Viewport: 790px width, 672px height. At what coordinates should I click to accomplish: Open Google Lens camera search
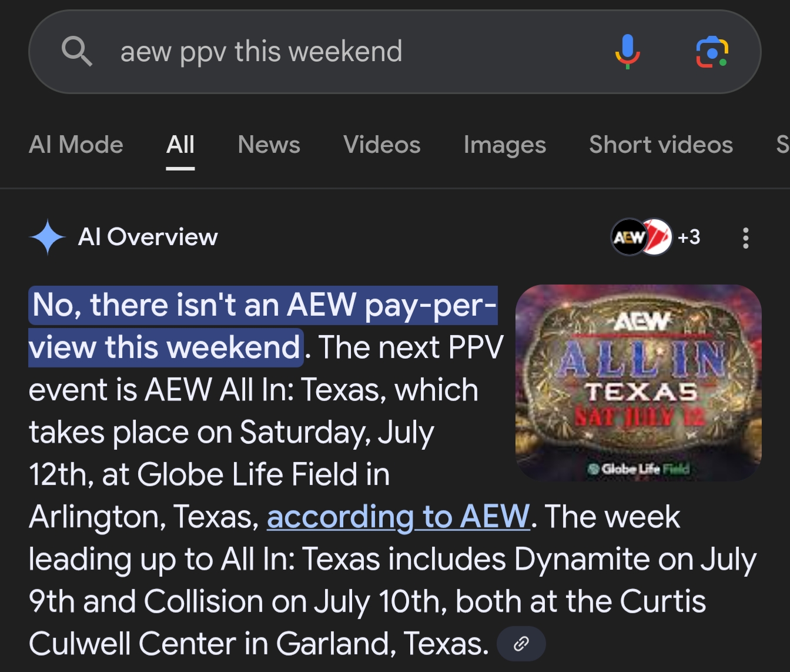coord(712,52)
